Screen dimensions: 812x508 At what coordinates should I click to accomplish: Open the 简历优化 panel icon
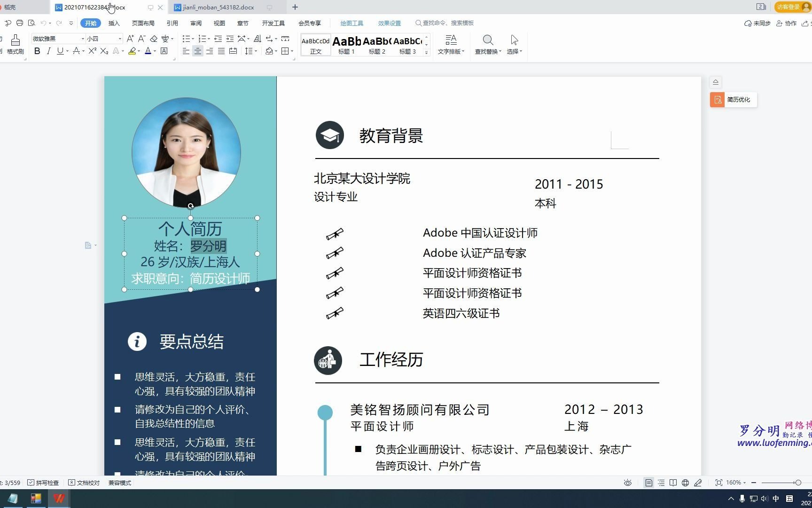(x=718, y=100)
